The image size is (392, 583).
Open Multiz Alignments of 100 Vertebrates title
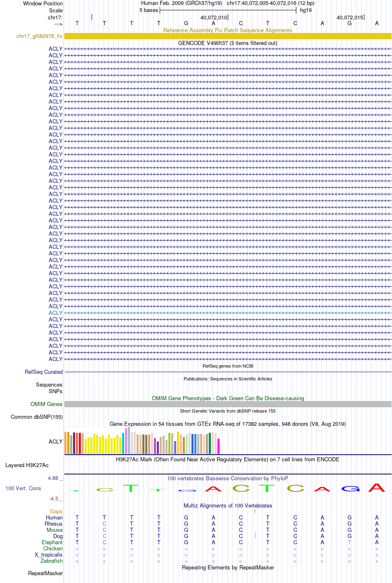(x=228, y=505)
